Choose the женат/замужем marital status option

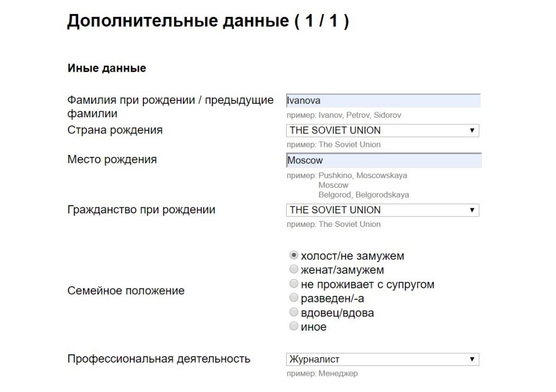(x=294, y=269)
